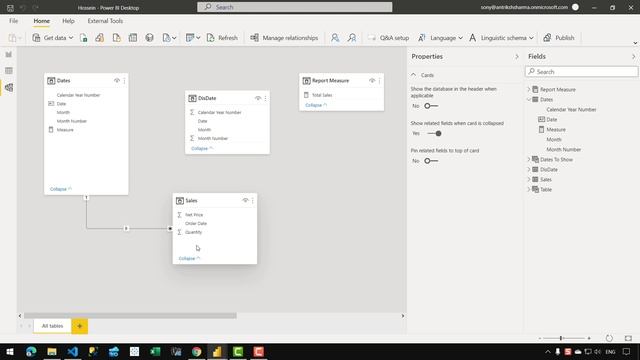Toggle Pin related fields to top
640x360 pixels.
[x=431, y=161]
